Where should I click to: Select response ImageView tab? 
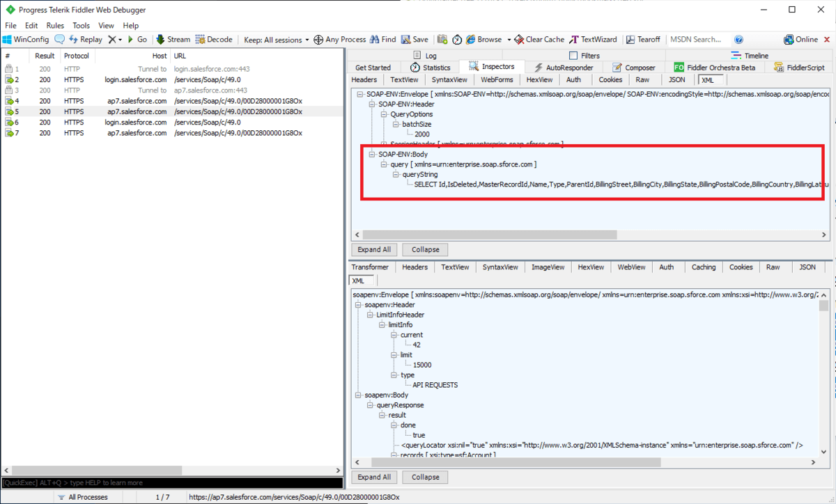[548, 267]
